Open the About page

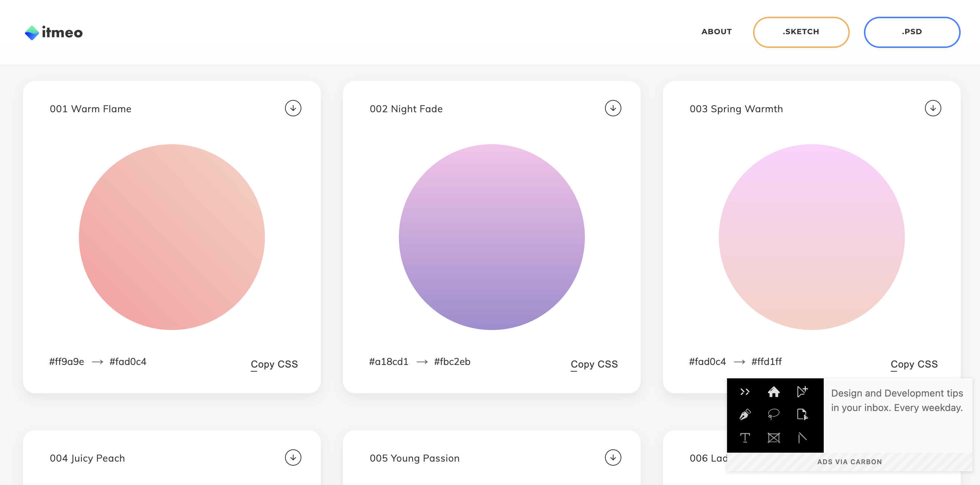(x=716, y=32)
